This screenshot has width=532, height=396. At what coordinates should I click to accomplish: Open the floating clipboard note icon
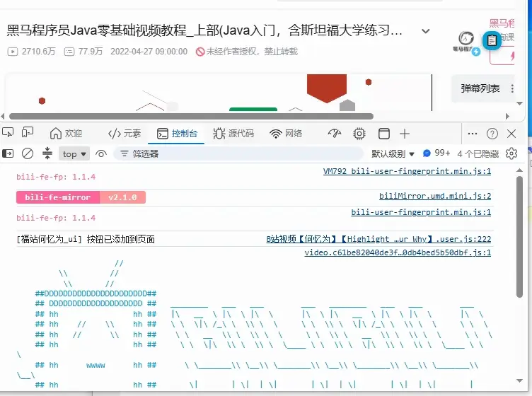coord(492,41)
